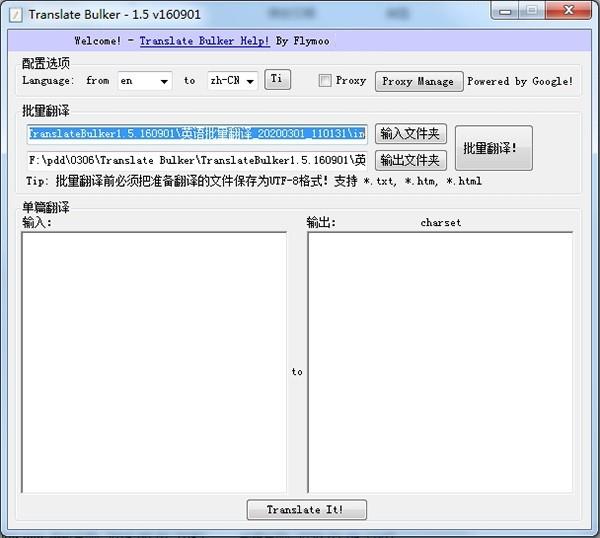Click the 输入文件夹 input folder button
The width and height of the screenshot is (600, 538).
(411, 134)
